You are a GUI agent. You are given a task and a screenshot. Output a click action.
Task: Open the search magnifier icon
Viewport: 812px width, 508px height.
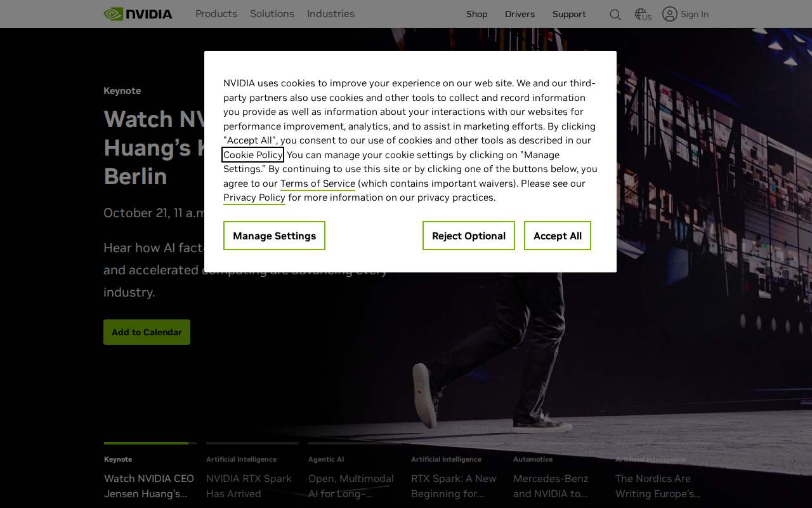pos(615,15)
